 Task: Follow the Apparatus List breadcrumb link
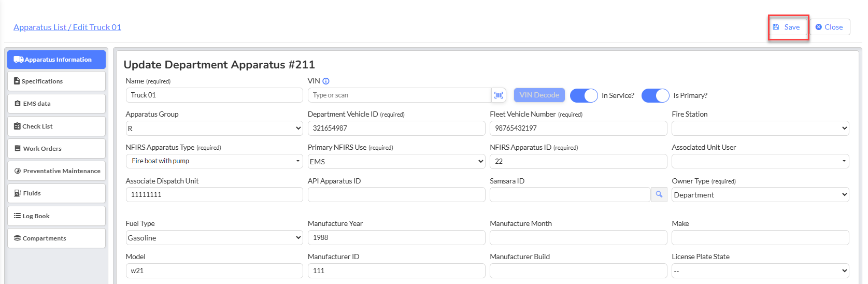40,27
